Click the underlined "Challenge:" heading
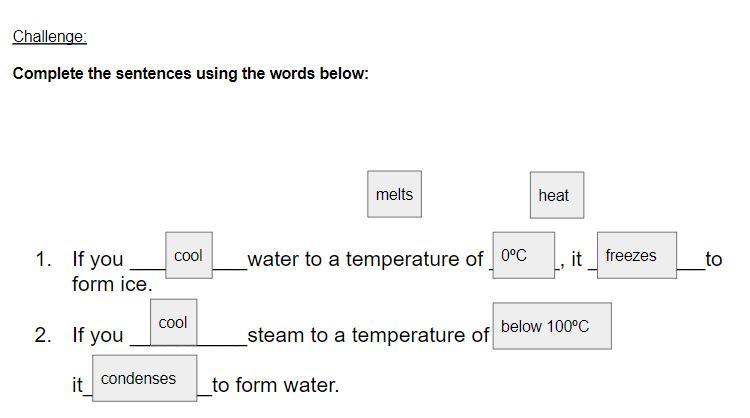This screenshot has width=750, height=418. (50, 37)
